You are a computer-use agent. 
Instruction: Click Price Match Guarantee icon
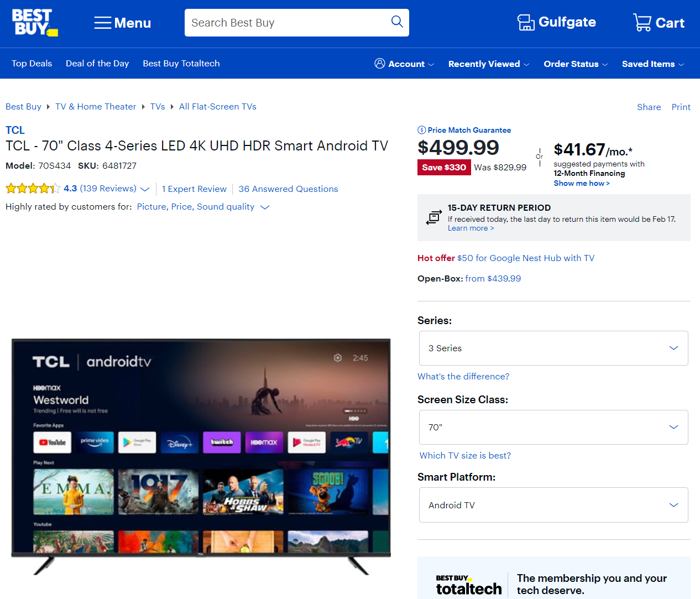tap(422, 130)
